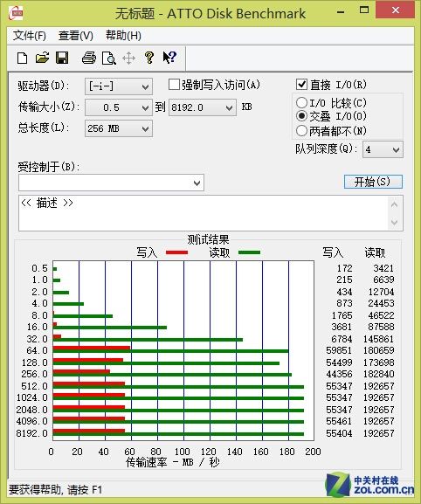Image resolution: width=421 pixels, height=504 pixels.
Task: Click the ATTO app icon in title bar
Action: coord(16,13)
